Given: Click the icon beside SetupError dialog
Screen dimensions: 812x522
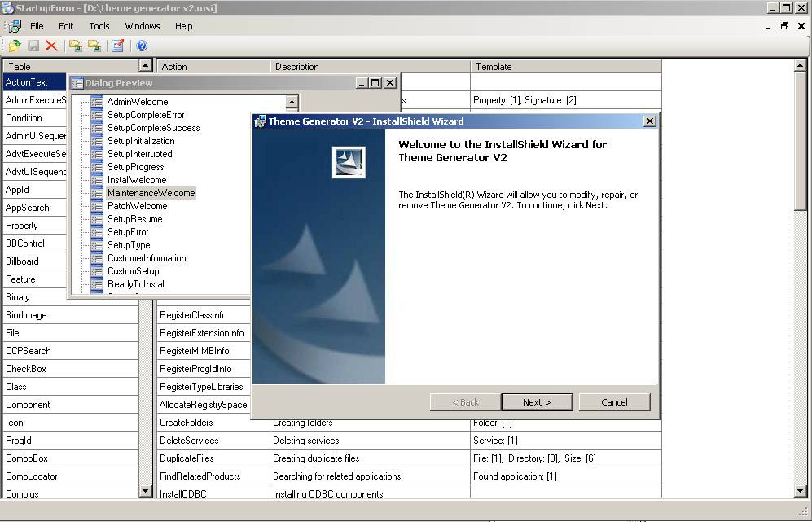Looking at the screenshot, I should point(97,232).
